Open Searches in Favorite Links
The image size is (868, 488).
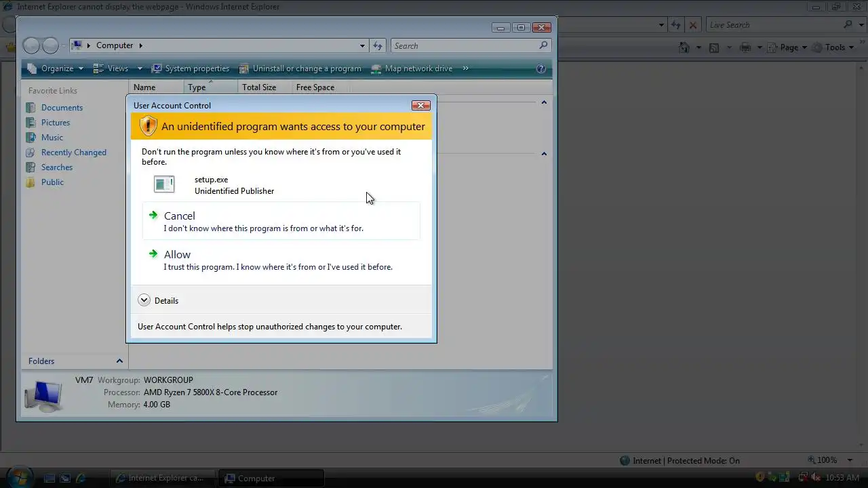57,167
